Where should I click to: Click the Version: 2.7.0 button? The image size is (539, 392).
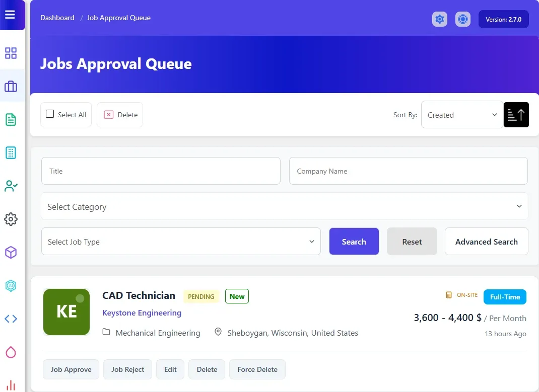coord(503,19)
